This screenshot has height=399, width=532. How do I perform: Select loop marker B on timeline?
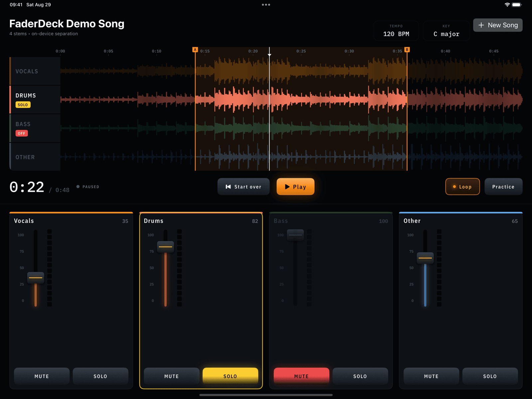[407, 50]
